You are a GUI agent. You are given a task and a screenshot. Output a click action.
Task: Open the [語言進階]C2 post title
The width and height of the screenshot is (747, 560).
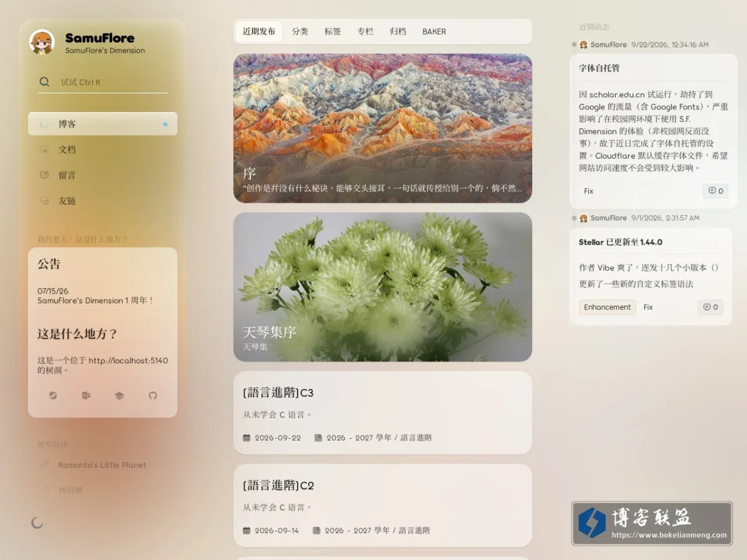click(x=278, y=485)
